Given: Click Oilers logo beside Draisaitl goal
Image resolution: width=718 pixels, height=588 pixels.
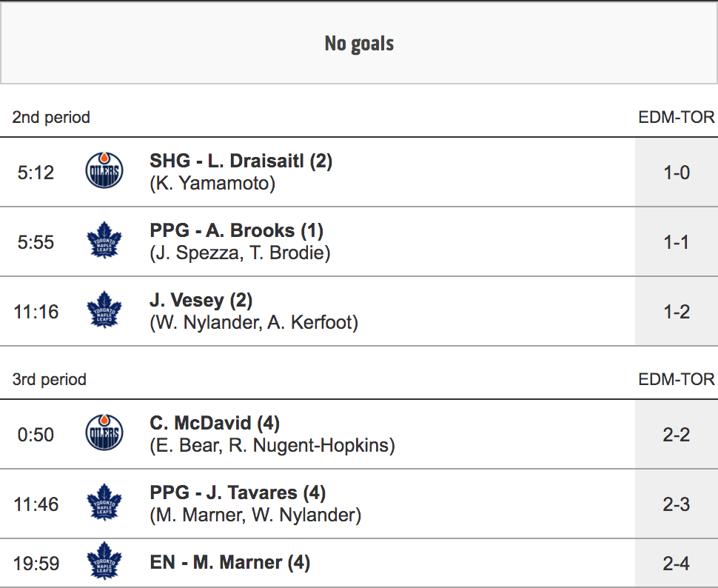Looking at the screenshot, I should pos(104,172).
